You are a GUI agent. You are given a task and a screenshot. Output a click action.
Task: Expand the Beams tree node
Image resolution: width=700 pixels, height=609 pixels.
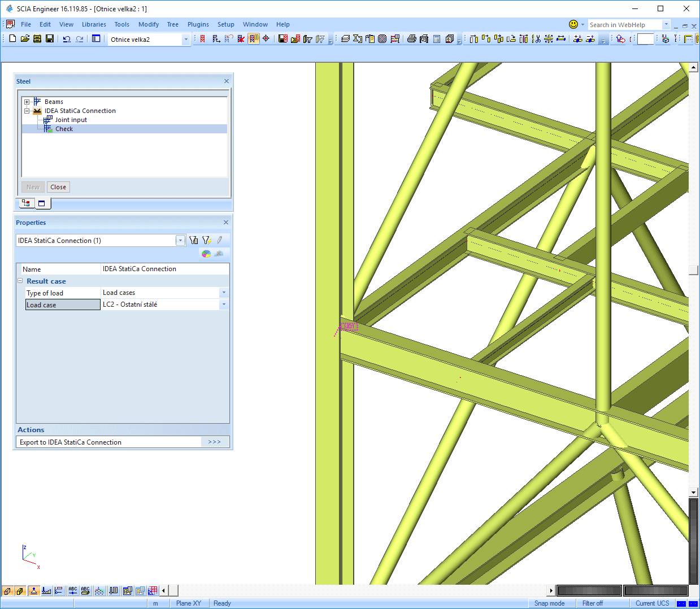[27, 102]
